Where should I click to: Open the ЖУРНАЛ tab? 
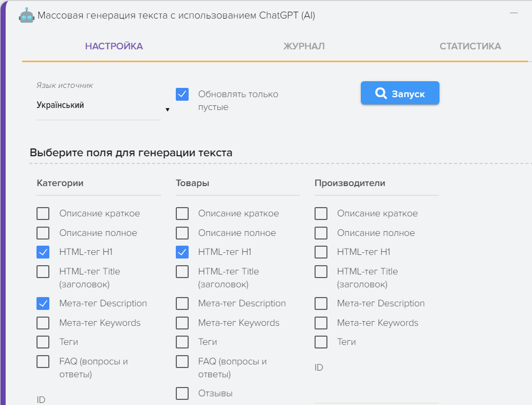click(304, 46)
